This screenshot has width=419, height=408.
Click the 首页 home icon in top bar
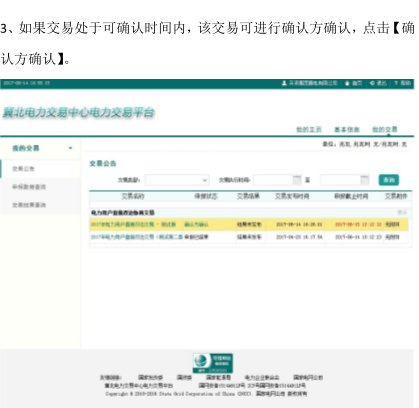[x=347, y=83]
